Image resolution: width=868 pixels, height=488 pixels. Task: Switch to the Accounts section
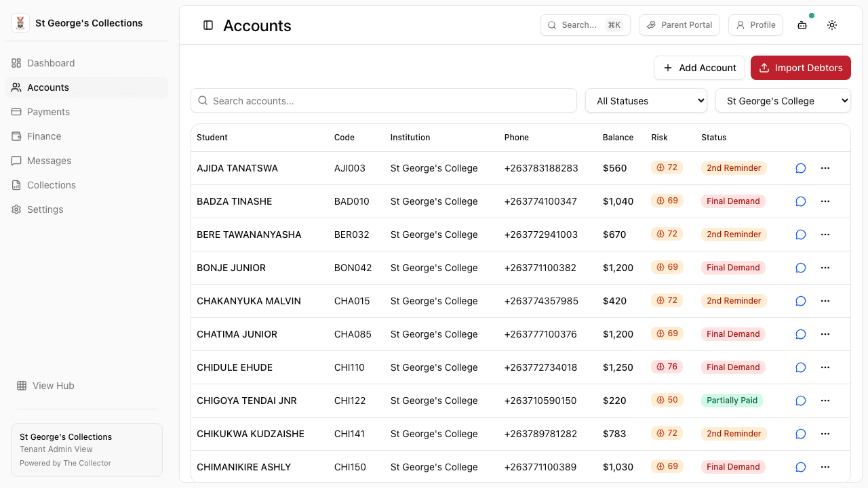47,87
